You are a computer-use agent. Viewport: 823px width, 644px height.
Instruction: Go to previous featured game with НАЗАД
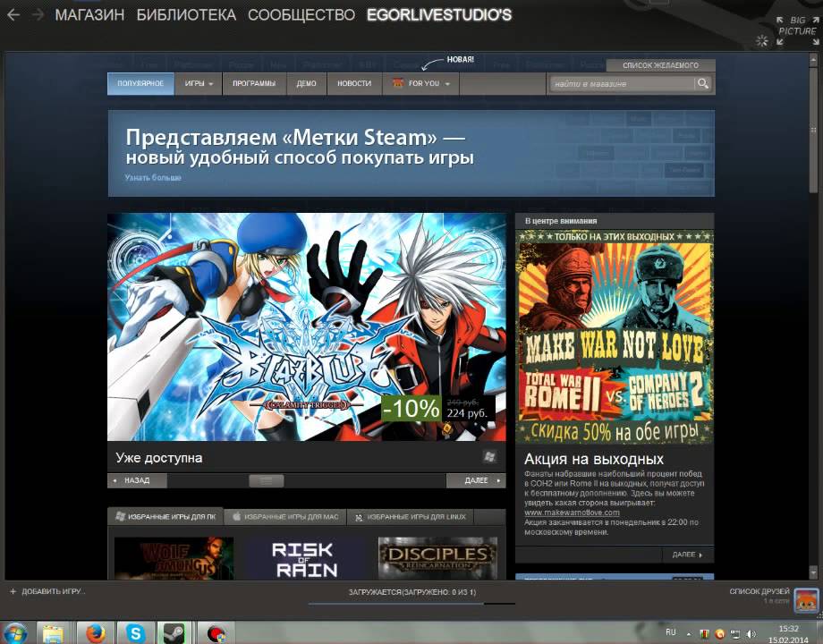pyautogui.click(x=138, y=480)
